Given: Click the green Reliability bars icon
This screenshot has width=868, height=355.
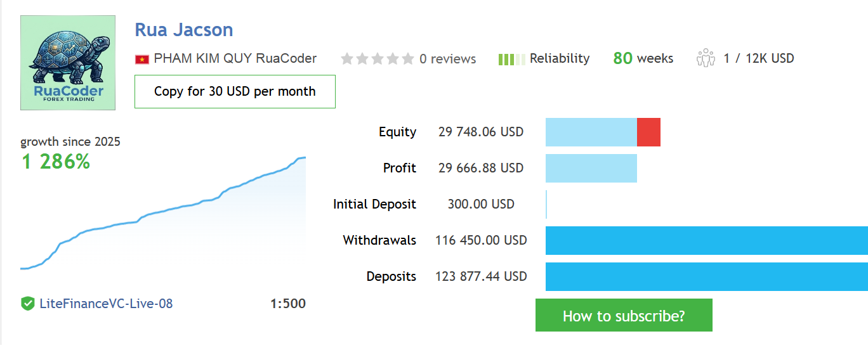Looking at the screenshot, I should 511,60.
